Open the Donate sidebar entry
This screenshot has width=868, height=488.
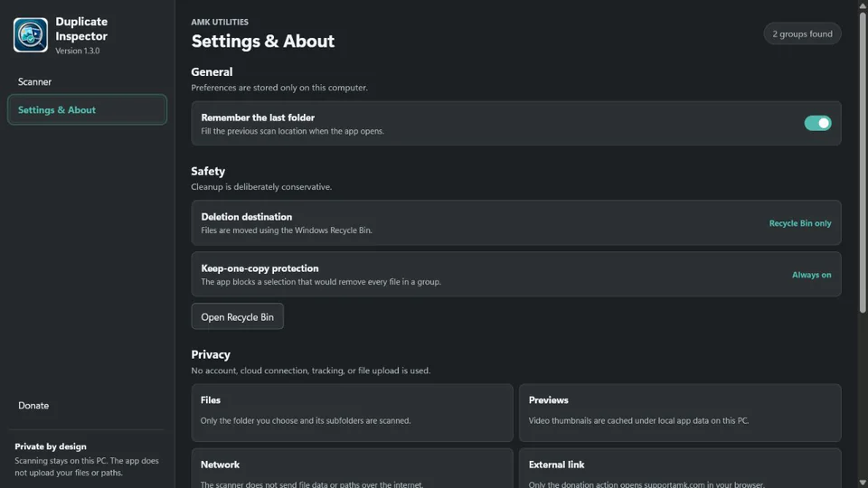(x=33, y=406)
